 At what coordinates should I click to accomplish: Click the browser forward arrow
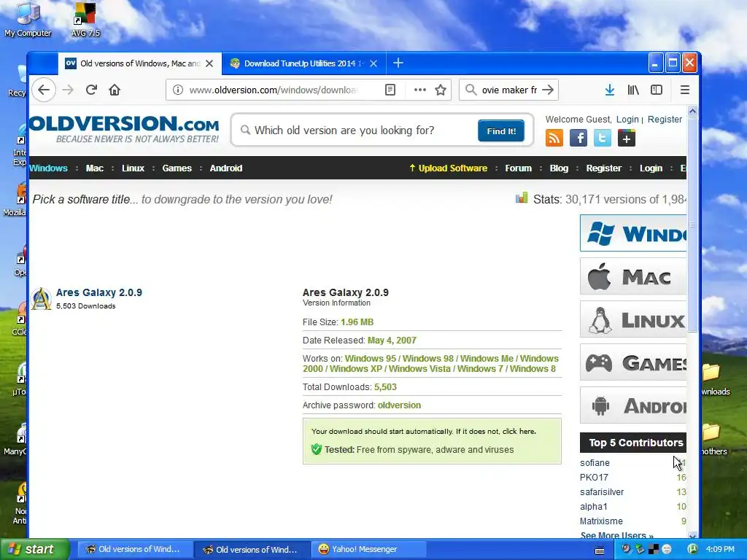click(68, 90)
